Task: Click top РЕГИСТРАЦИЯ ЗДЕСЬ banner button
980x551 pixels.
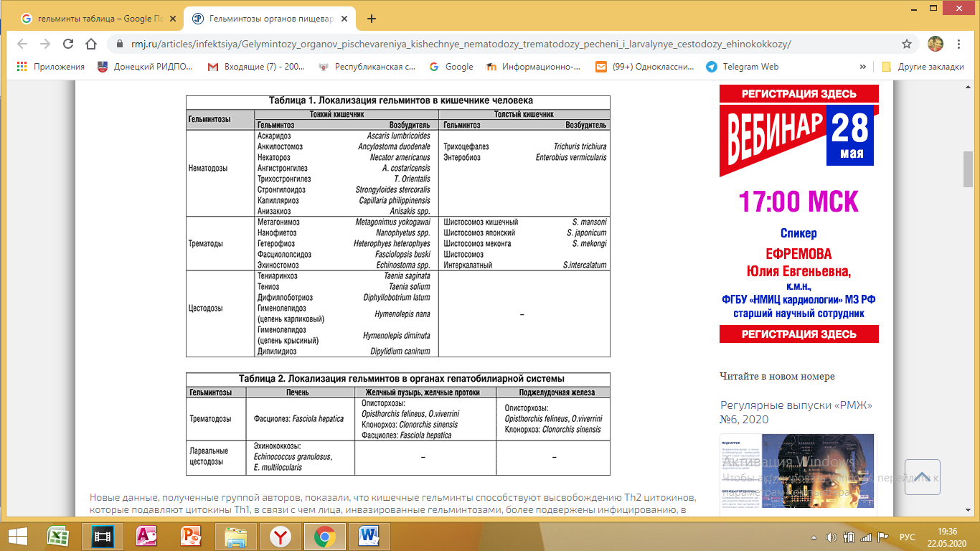Action: pos(799,94)
